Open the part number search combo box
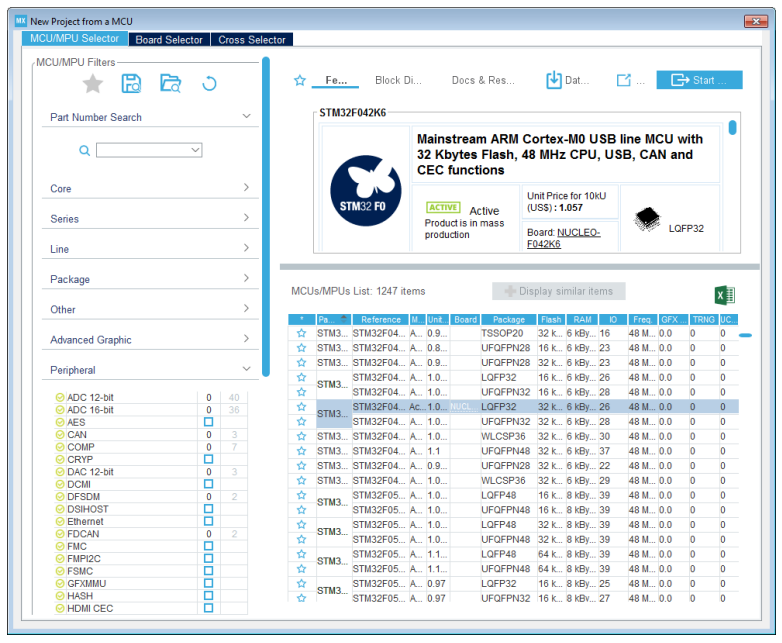The image size is (782, 643). [x=149, y=150]
